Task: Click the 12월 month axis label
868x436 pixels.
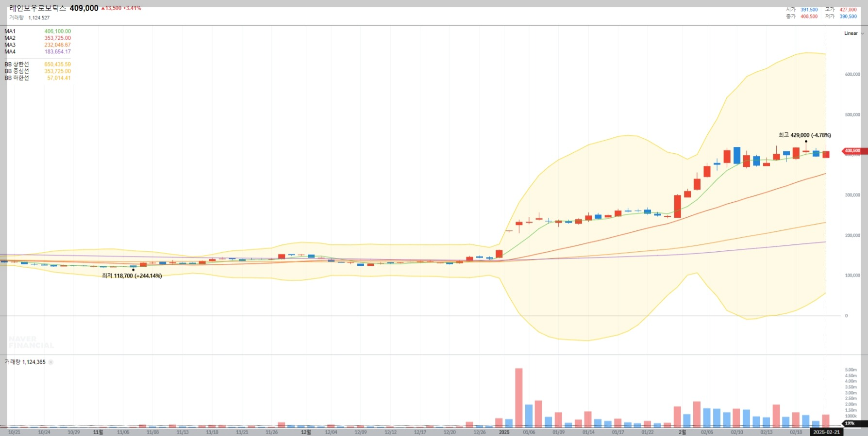Action: pyautogui.click(x=306, y=432)
